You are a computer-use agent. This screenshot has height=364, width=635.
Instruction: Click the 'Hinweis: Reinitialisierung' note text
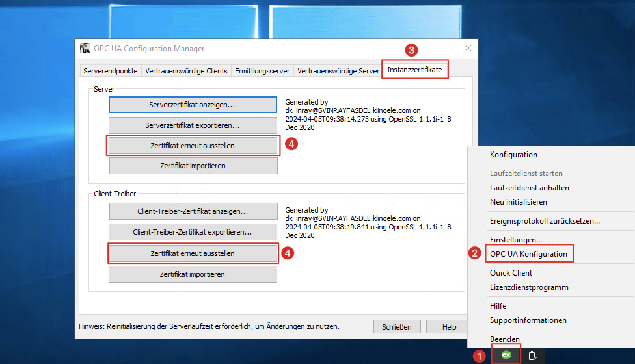[209, 326]
